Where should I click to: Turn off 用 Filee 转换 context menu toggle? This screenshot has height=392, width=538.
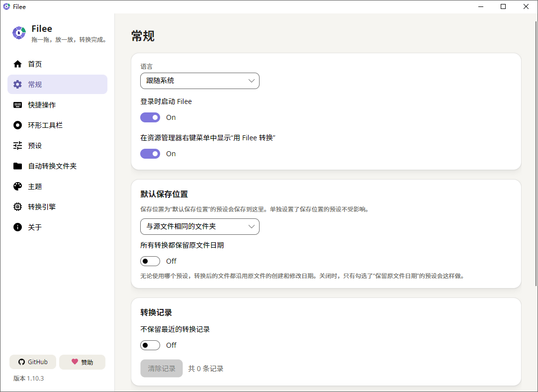click(150, 154)
